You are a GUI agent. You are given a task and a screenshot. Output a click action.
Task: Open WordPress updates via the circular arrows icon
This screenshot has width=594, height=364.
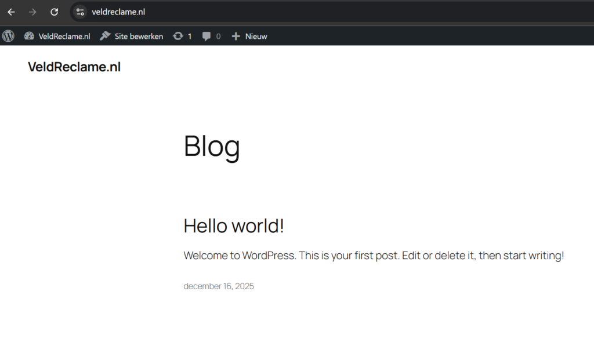coord(179,36)
